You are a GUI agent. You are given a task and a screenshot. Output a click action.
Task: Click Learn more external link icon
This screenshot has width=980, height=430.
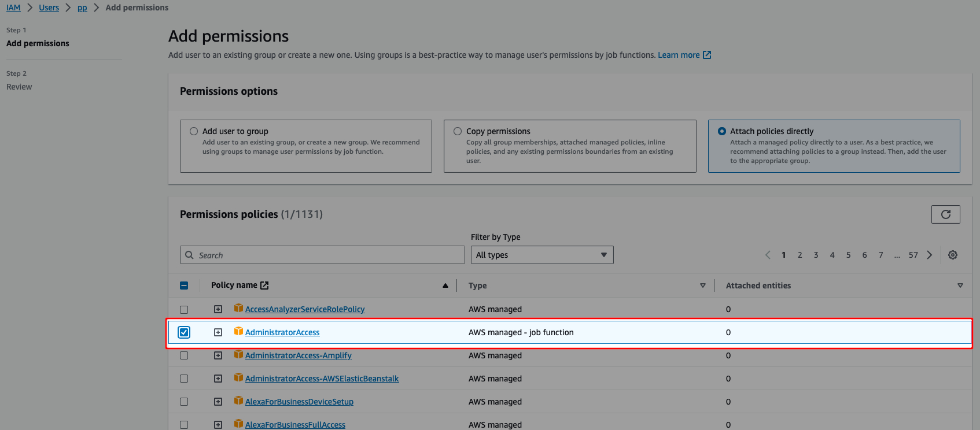click(707, 55)
